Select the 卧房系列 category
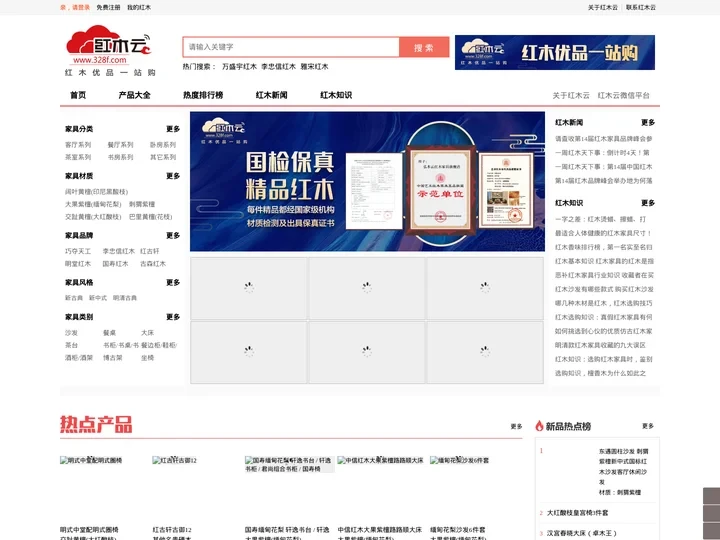This screenshot has width=720, height=540. [x=163, y=145]
